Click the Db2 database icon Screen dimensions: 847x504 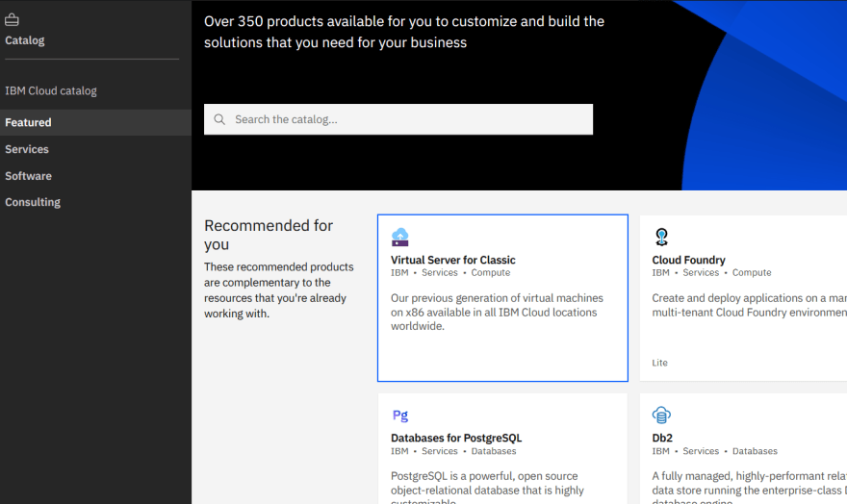661,415
